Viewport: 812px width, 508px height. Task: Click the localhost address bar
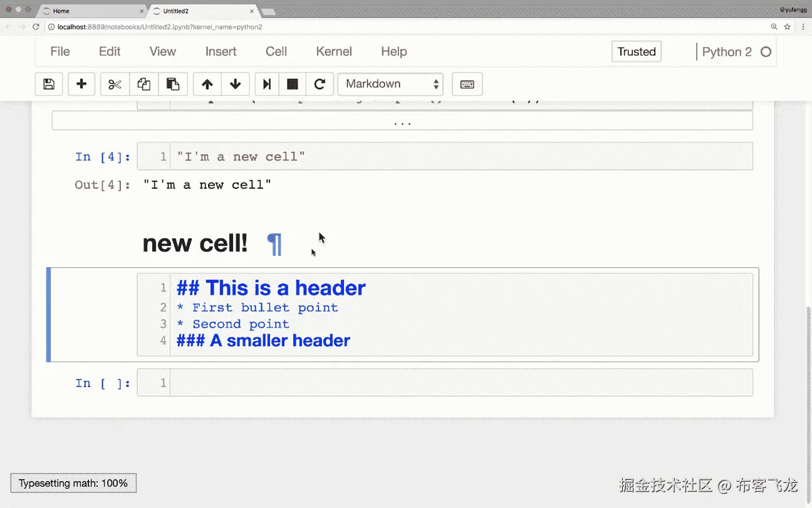tap(407, 27)
